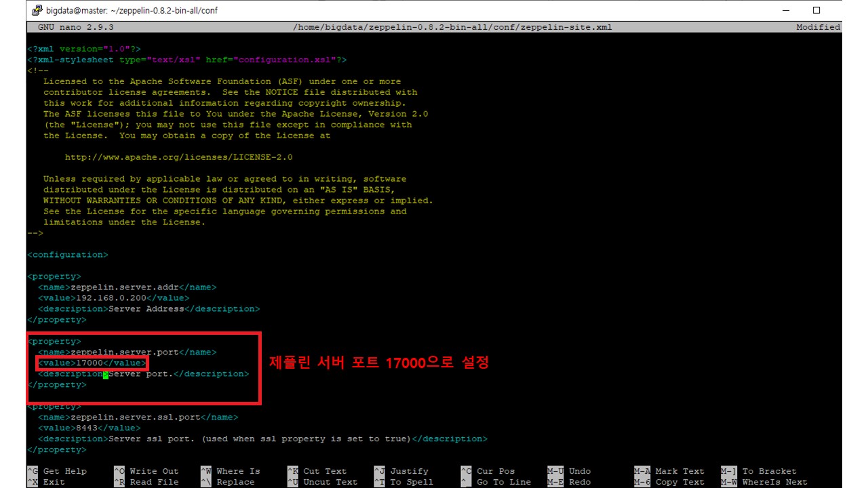Click the PuTTY icon in the title bar
868x488 pixels.
37,10
